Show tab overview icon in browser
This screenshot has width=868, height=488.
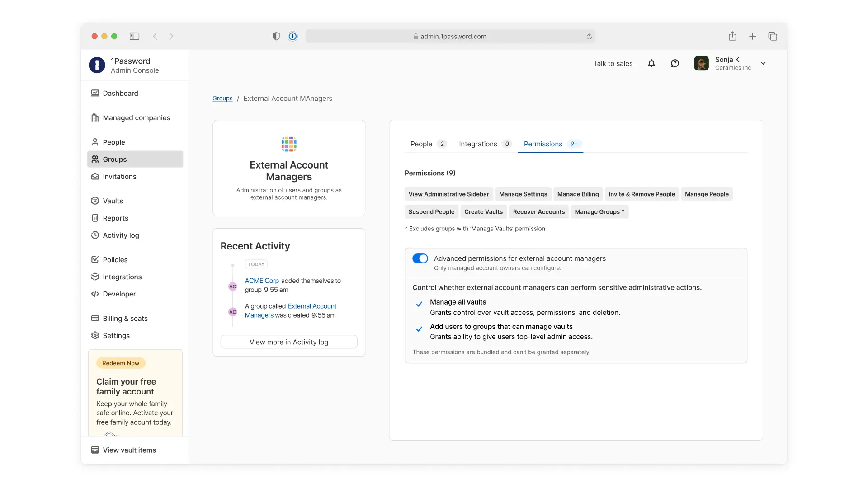tap(773, 36)
